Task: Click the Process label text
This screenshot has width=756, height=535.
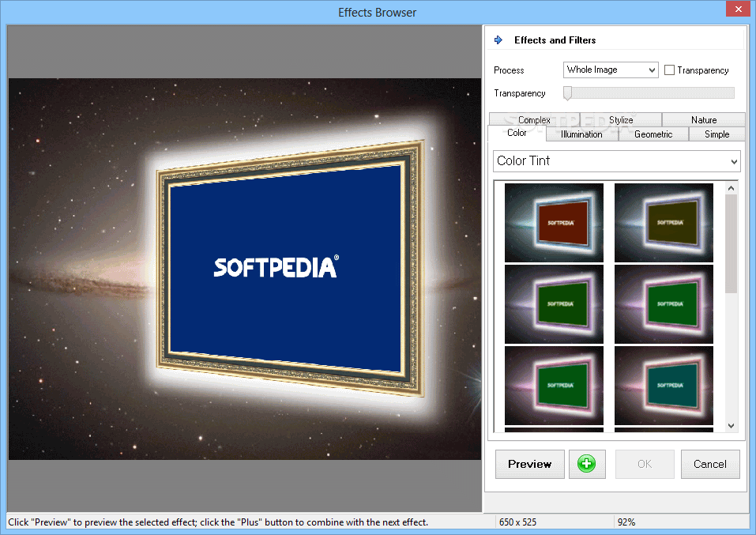Action: pyautogui.click(x=509, y=70)
